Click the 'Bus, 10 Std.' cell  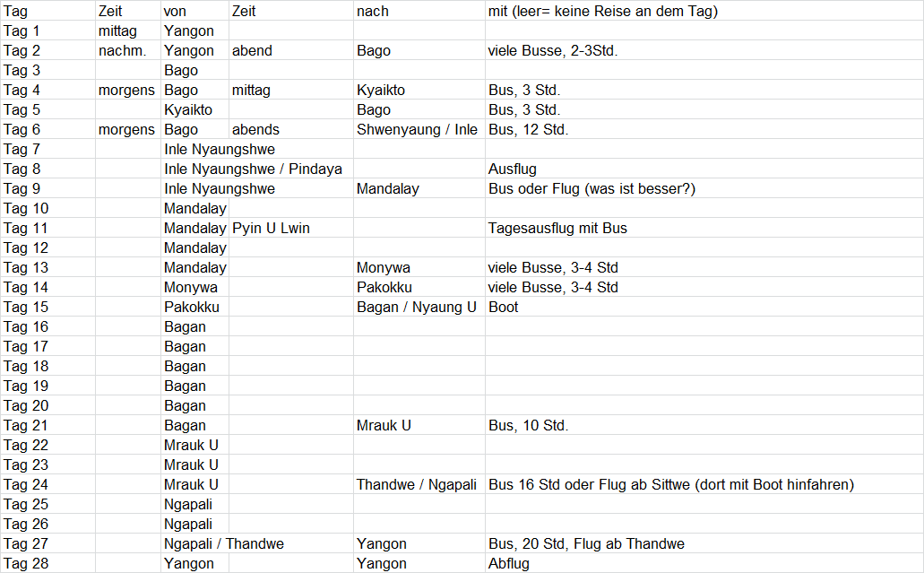(x=528, y=426)
